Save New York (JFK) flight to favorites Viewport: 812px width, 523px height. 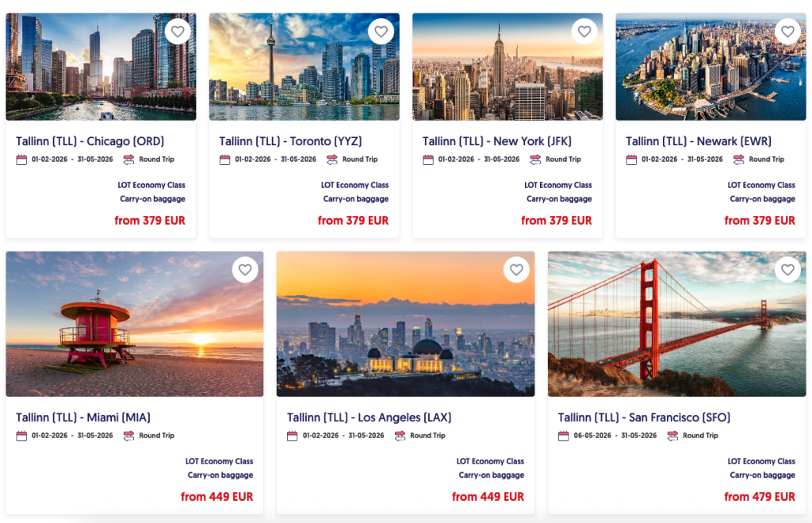pyautogui.click(x=584, y=32)
